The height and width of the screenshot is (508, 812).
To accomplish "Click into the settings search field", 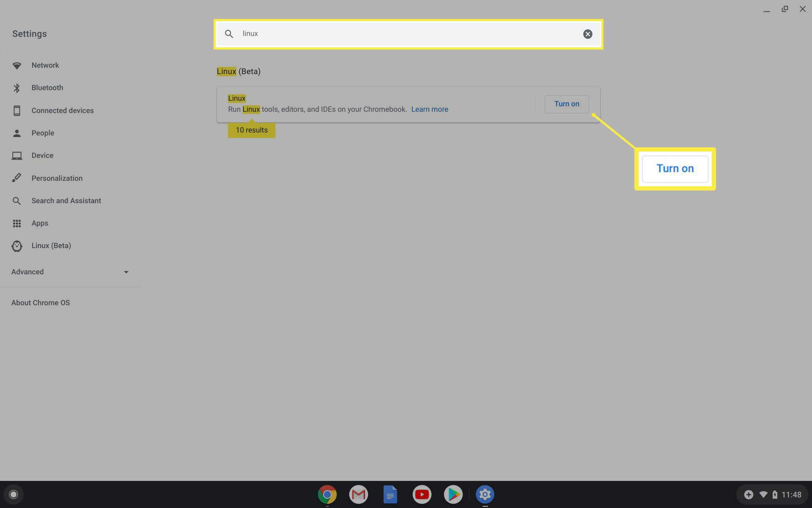I will point(408,34).
